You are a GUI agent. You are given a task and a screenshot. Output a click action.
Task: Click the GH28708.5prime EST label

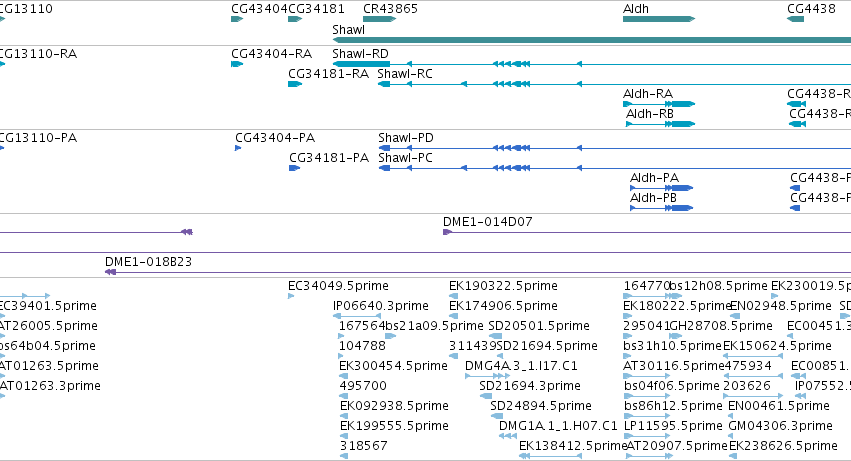point(721,326)
